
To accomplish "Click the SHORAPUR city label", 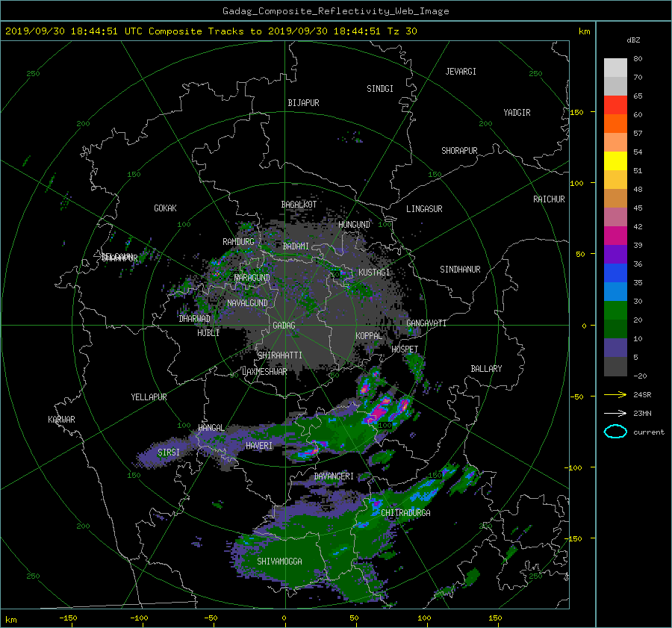I will pyautogui.click(x=459, y=151).
